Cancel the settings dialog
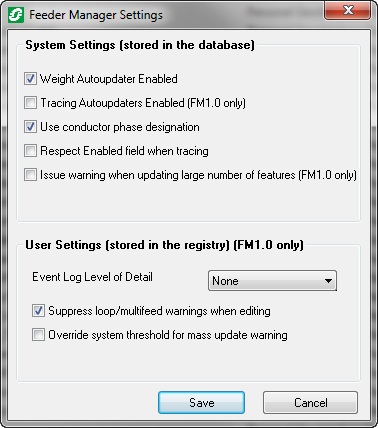 click(310, 403)
